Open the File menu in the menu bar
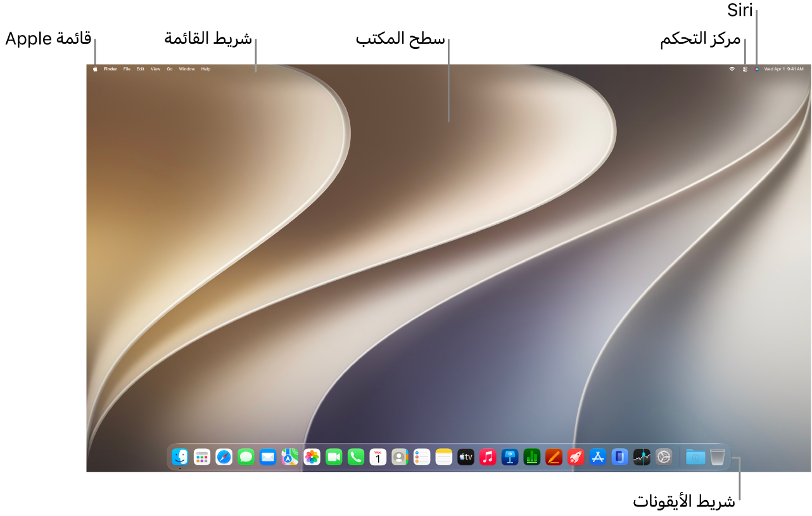812x516 pixels. coord(127,68)
